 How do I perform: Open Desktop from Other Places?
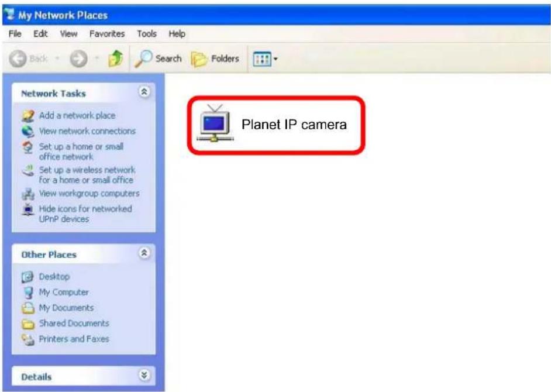[54, 277]
